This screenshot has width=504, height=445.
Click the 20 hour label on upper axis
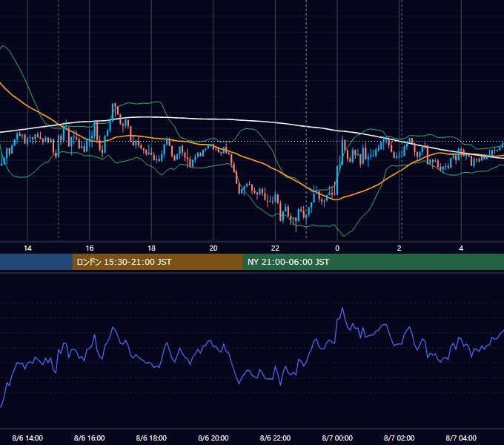pos(213,248)
